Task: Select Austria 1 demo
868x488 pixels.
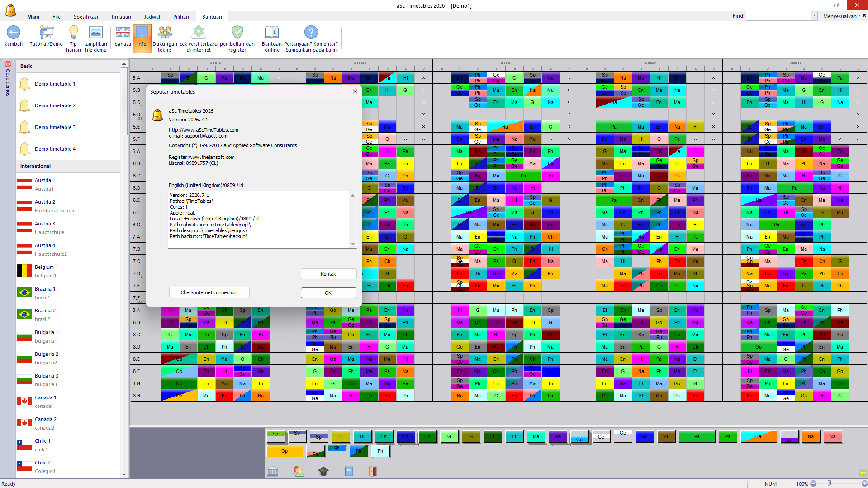Action: 69,184
